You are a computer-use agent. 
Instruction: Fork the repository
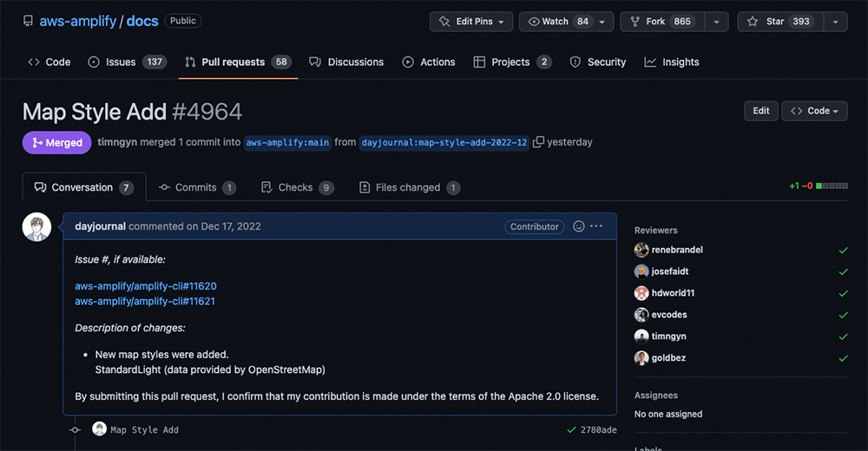pyautogui.click(x=662, y=22)
